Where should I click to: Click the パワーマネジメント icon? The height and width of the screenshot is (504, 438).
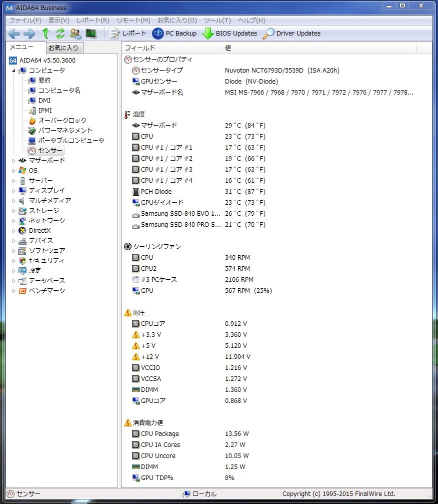(32, 131)
